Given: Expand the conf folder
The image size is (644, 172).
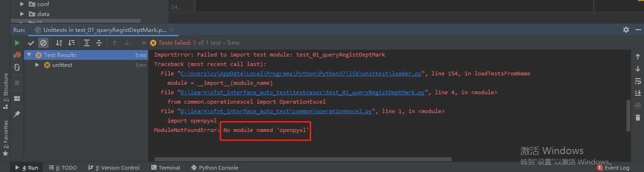Looking at the screenshot, I should click(22, 4).
